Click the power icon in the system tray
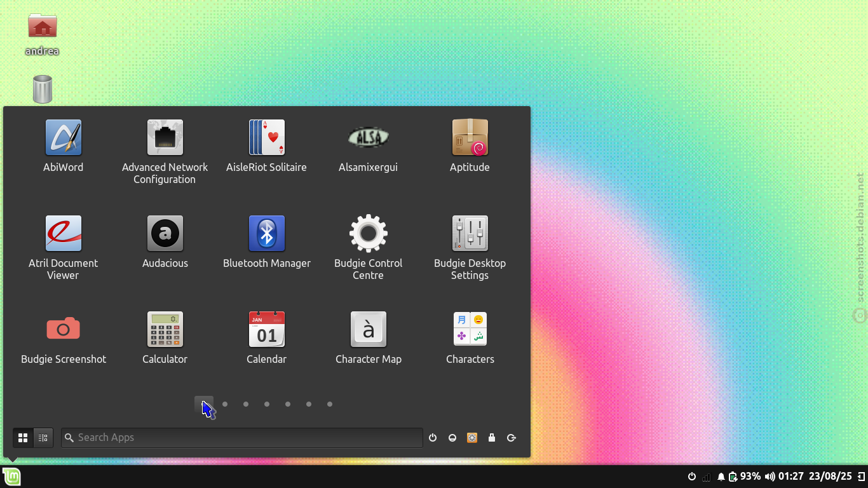 pyautogui.click(x=692, y=477)
